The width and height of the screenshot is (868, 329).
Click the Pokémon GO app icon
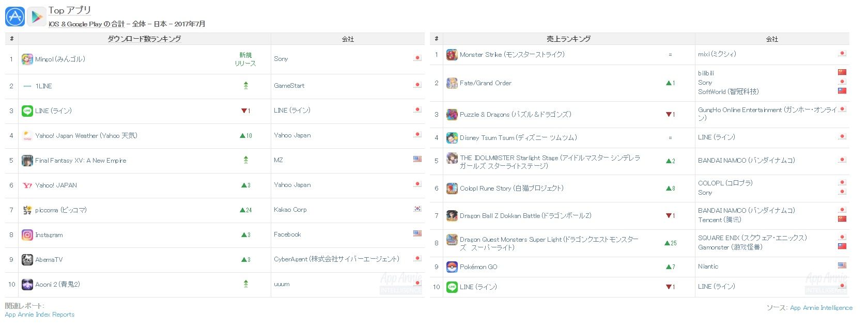[x=452, y=267]
